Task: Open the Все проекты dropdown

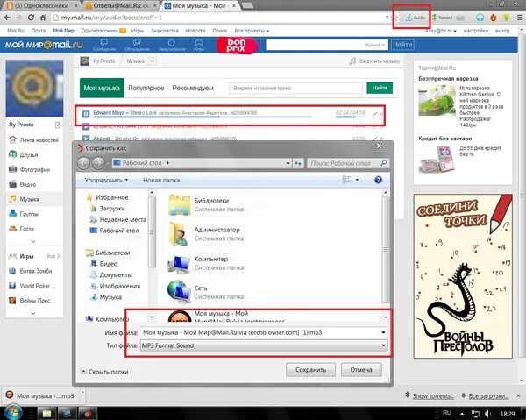Action: pyautogui.click(x=252, y=31)
